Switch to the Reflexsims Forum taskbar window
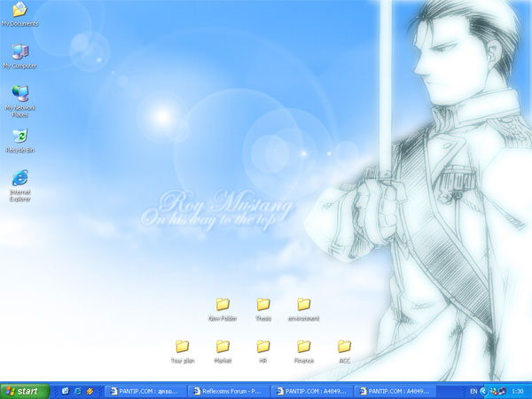Viewport: 532px width, 399px height. coord(229,392)
